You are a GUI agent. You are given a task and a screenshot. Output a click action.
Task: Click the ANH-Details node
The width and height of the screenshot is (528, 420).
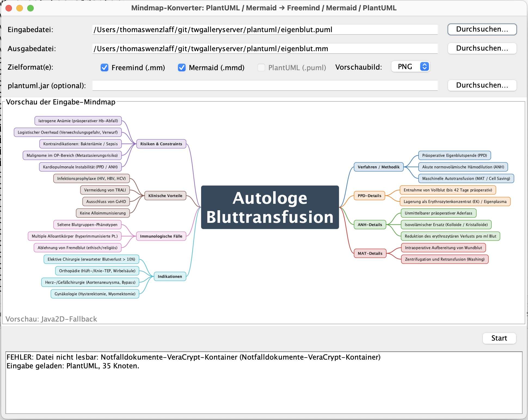click(x=370, y=225)
